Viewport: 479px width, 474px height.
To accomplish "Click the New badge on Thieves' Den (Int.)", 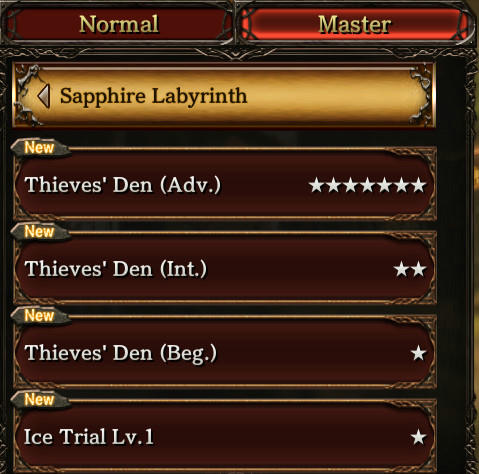I will pyautogui.click(x=39, y=231).
